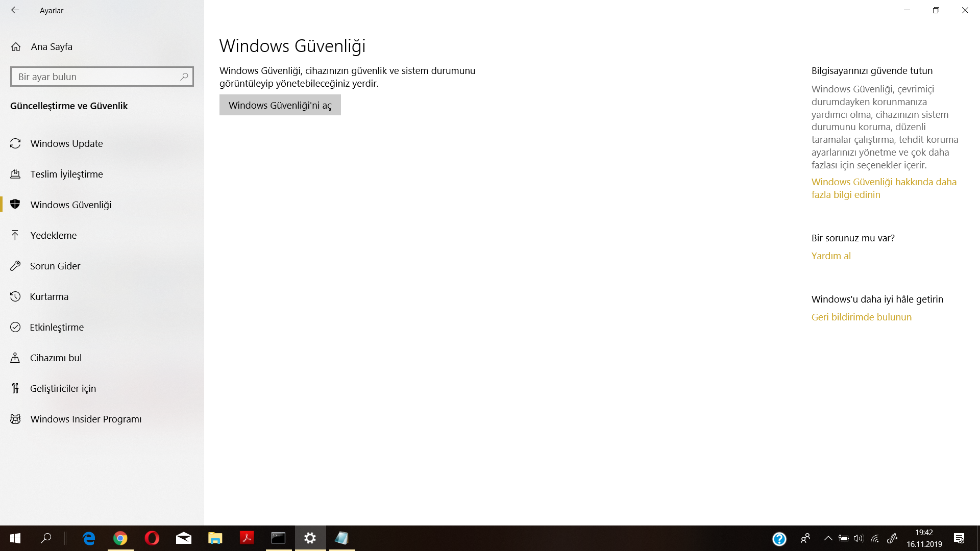This screenshot has height=551, width=980.
Task: Open Ana Sayfa home icon
Action: tap(16, 47)
